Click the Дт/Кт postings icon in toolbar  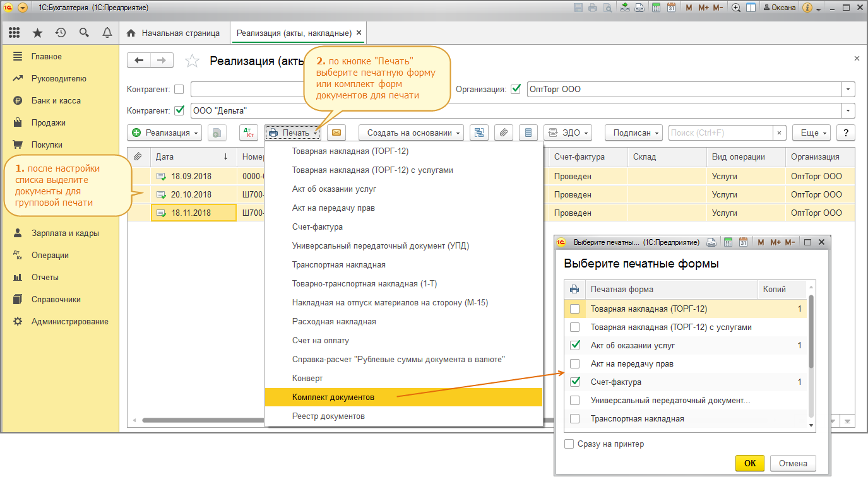point(249,132)
